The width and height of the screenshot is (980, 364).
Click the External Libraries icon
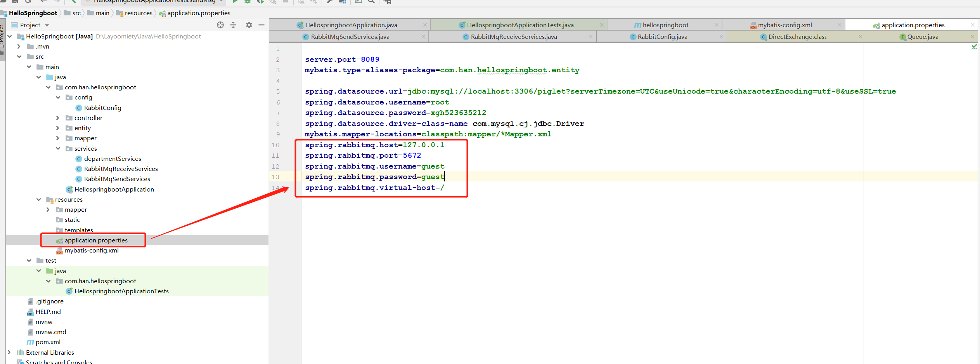pos(20,353)
